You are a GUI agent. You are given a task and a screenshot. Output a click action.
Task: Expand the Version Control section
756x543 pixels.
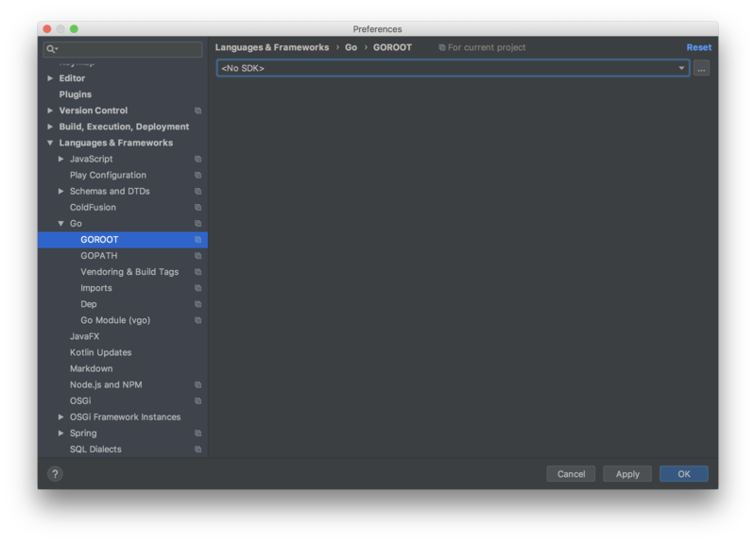coord(50,110)
